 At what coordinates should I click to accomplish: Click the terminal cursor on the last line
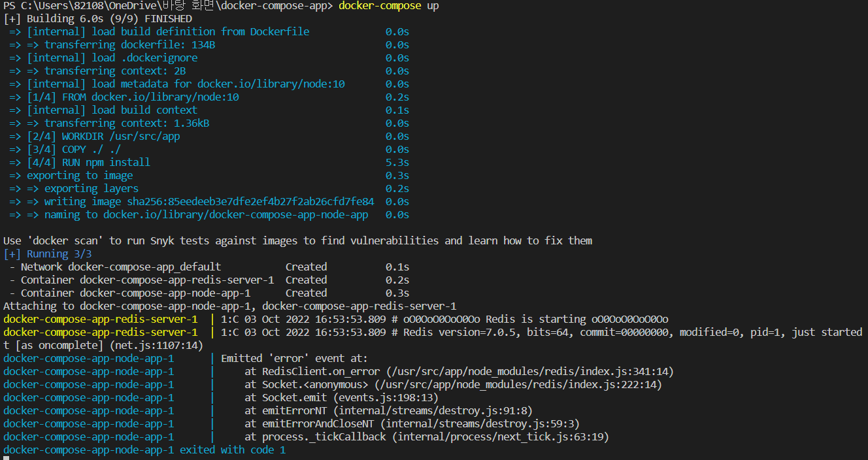pyautogui.click(x=6, y=459)
